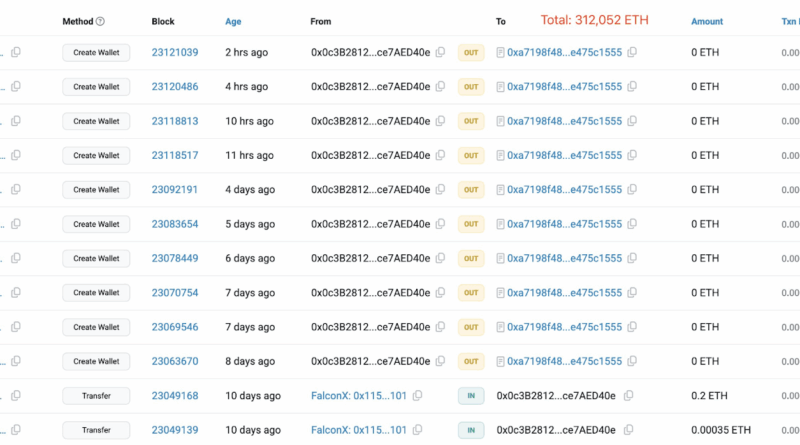The height and width of the screenshot is (445, 800).
Task: Open FalconX sender link in block 23049168 row
Action: pyautogui.click(x=359, y=395)
